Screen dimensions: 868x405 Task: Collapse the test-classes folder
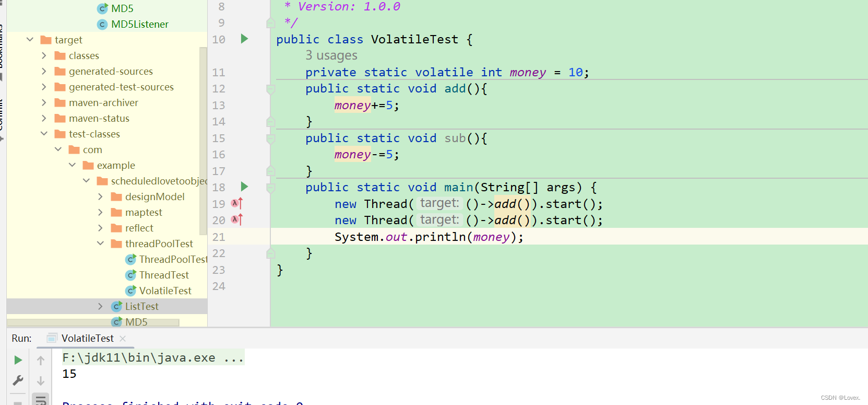(44, 134)
